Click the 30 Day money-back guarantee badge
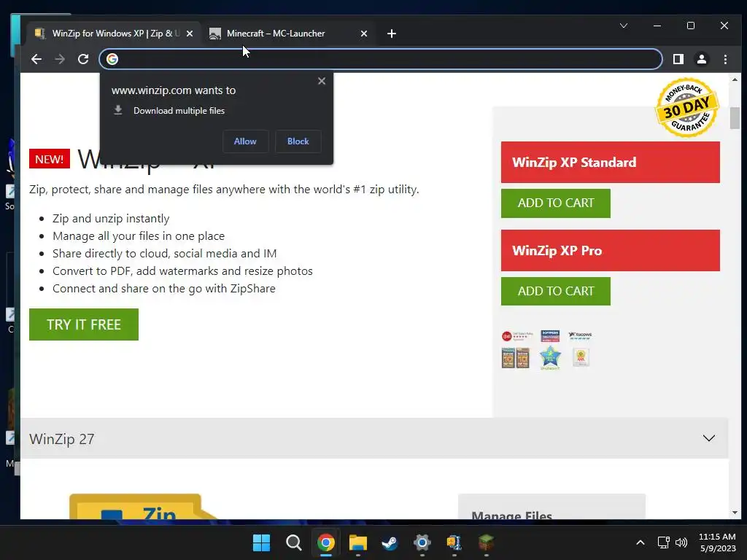The width and height of the screenshot is (747, 560). pos(687,108)
